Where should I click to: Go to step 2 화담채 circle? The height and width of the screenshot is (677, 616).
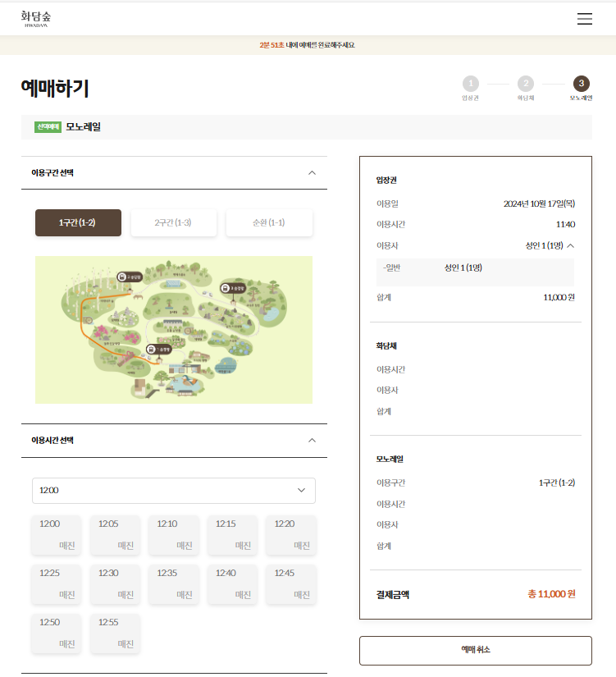(526, 84)
